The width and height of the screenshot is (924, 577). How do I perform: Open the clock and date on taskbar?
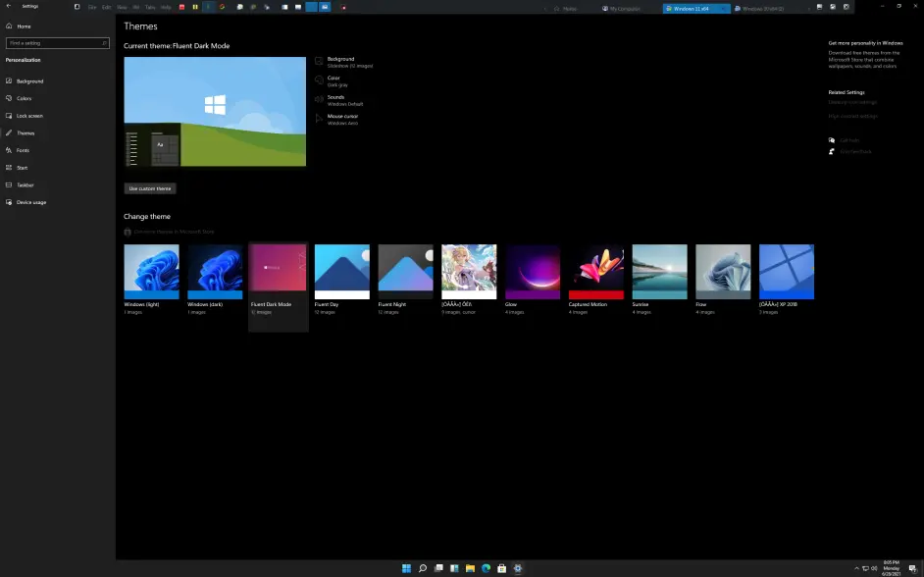pos(892,568)
